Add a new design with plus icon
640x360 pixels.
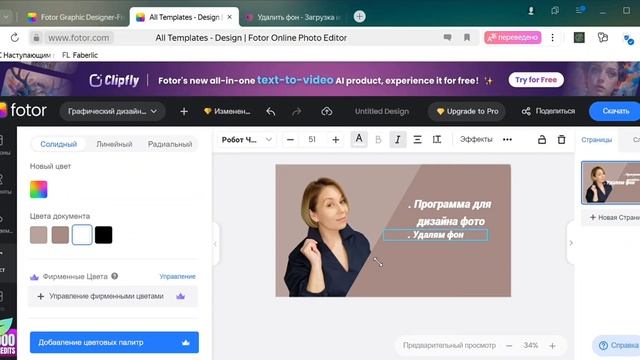pos(184,111)
